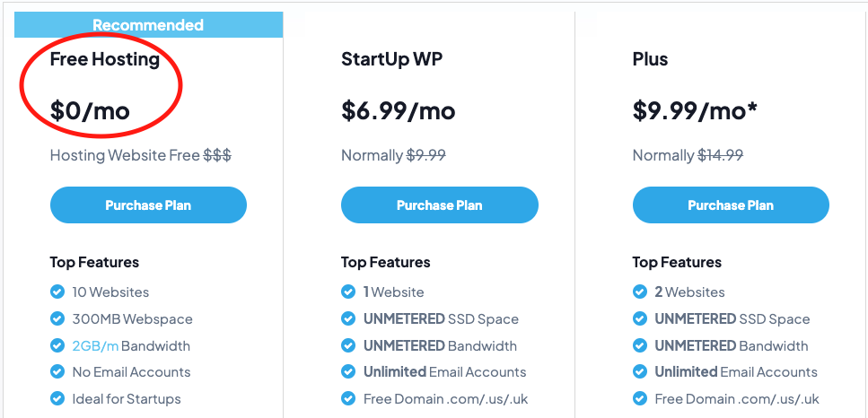Click the Free Hosting plan title
Viewport: 868px width, 418px height.
click(x=105, y=59)
